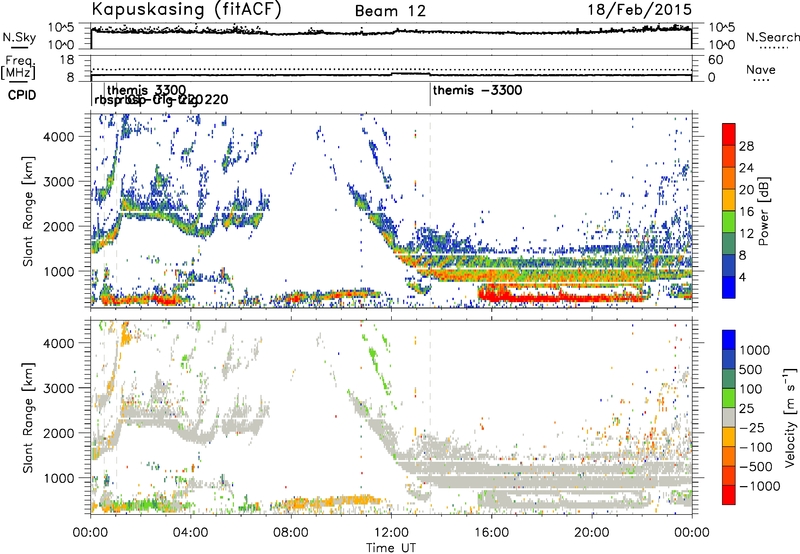Click the date '18/Feb/2015'
The width and height of the screenshot is (800, 554).
coord(639,9)
